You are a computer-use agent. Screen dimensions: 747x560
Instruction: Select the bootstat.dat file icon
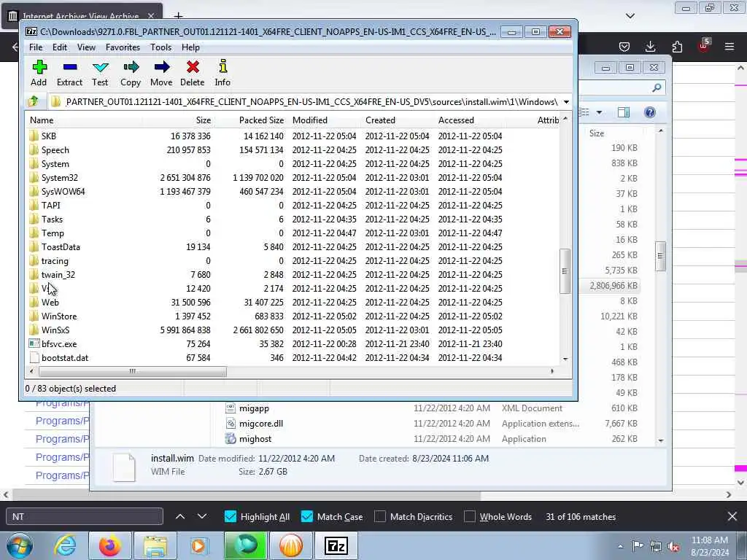pos(34,357)
